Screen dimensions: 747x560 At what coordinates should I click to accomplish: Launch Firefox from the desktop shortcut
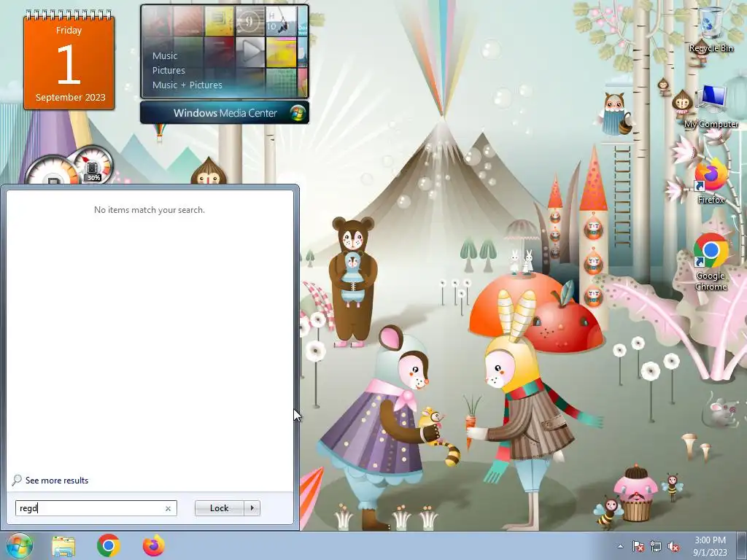pyautogui.click(x=711, y=181)
